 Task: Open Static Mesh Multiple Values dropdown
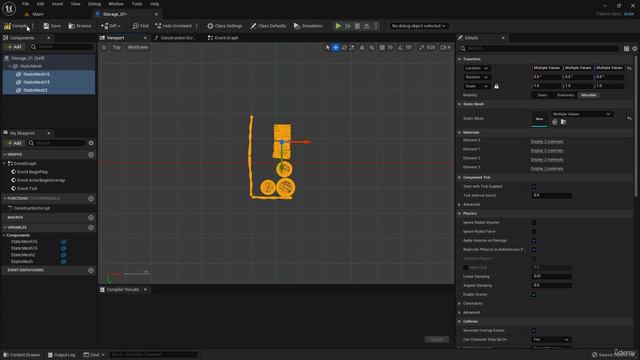pos(581,114)
